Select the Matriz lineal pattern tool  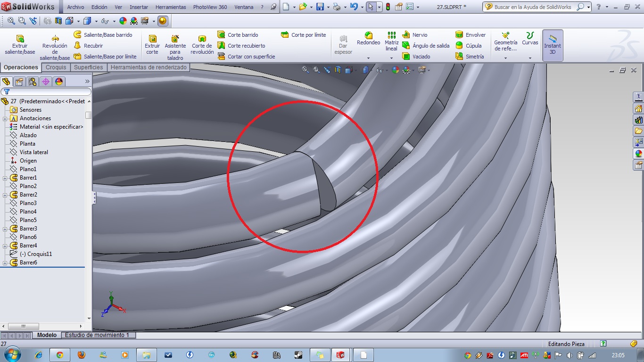[x=391, y=42]
